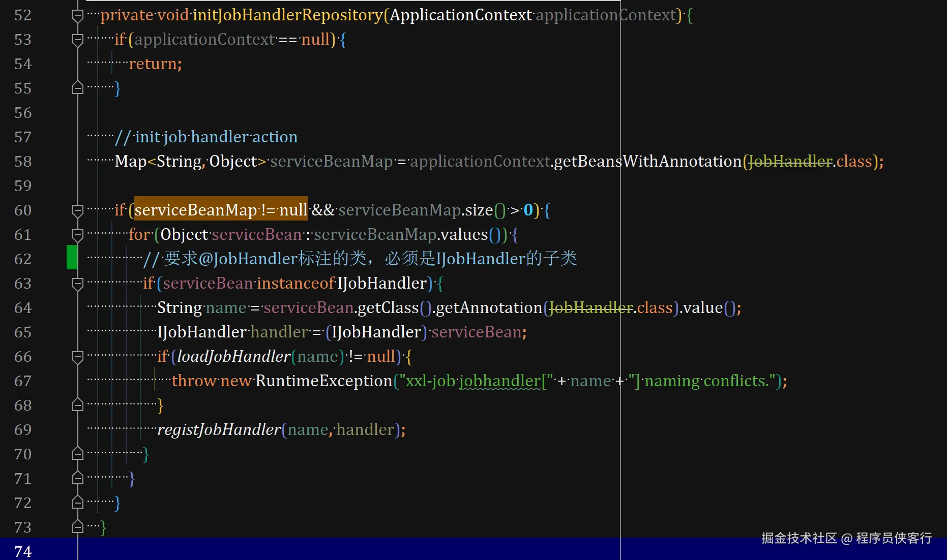This screenshot has width=947, height=560.
Task: Click line number 62 in the gutter
Action: pos(23,259)
